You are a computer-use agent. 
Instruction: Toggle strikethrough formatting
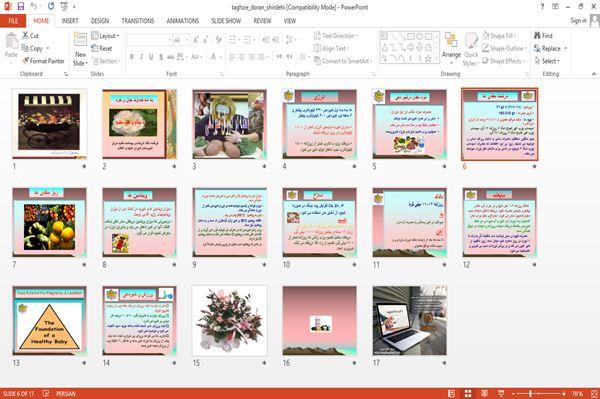[170, 57]
